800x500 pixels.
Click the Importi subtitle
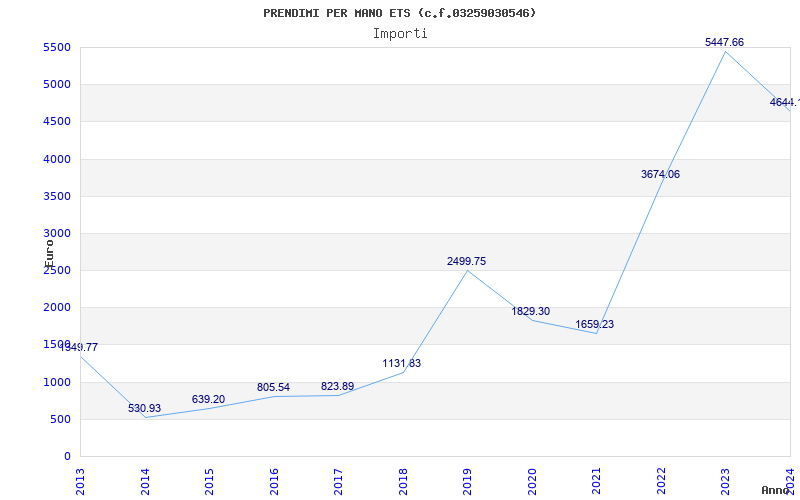click(400, 34)
